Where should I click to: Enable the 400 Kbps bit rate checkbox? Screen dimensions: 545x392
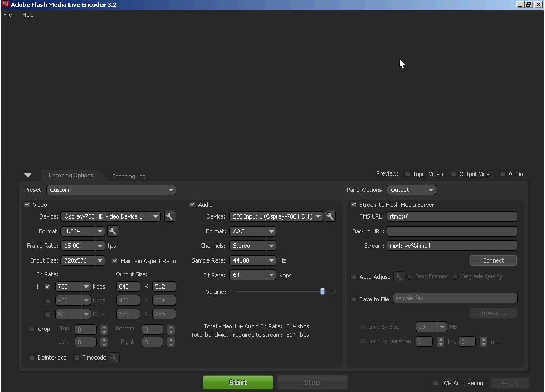[47, 300]
